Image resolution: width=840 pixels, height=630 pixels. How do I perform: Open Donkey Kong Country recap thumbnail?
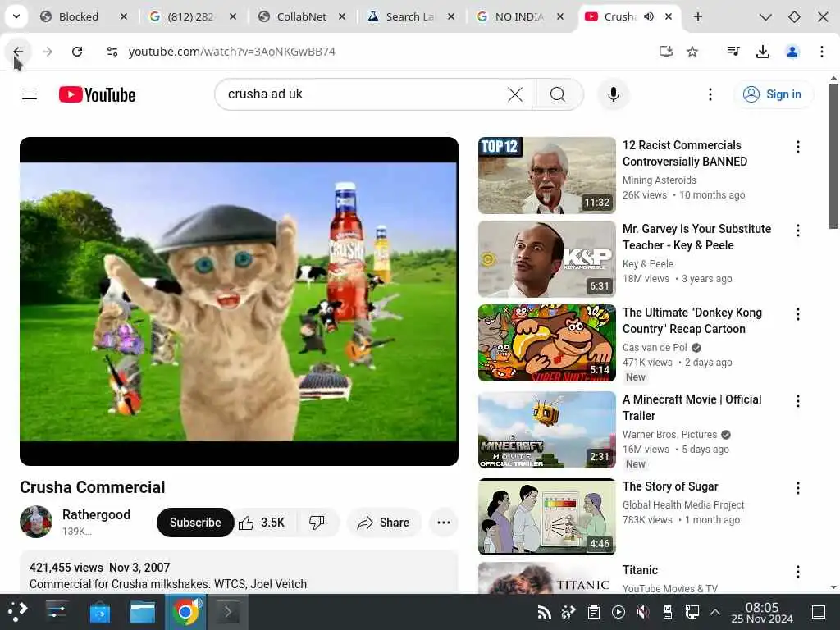546,343
